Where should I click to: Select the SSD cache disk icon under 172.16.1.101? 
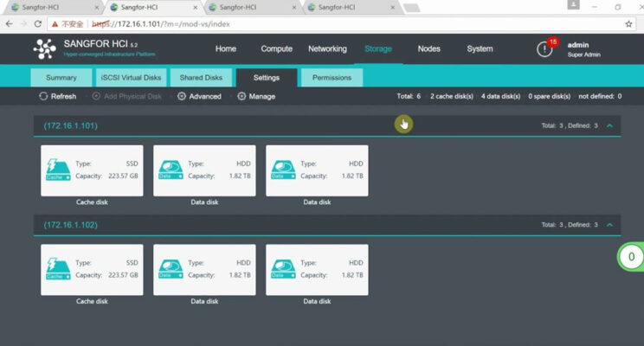(x=58, y=170)
